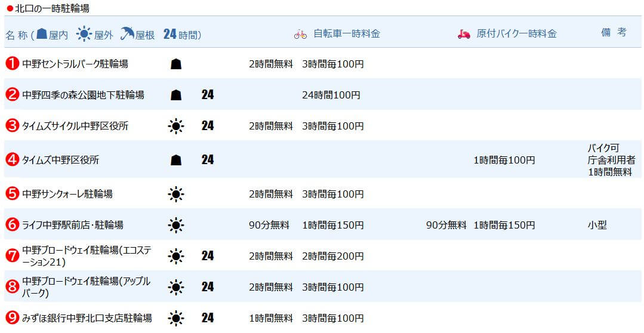Click the sun icon for ライフ中野駅前店 row
The image size is (644, 333).
pos(175,225)
